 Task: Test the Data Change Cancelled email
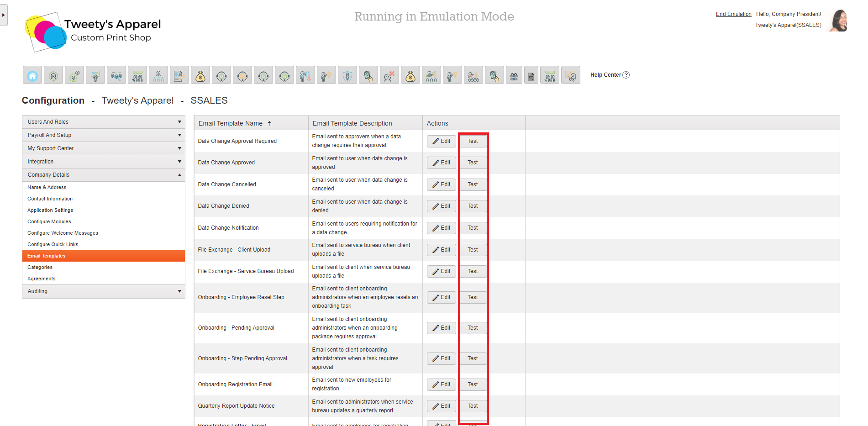tap(473, 184)
